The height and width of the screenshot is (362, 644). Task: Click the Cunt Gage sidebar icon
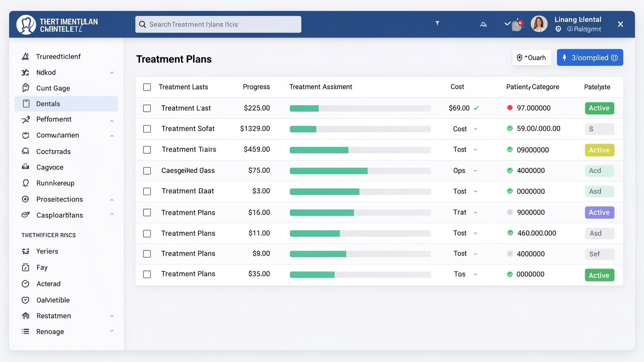25,88
